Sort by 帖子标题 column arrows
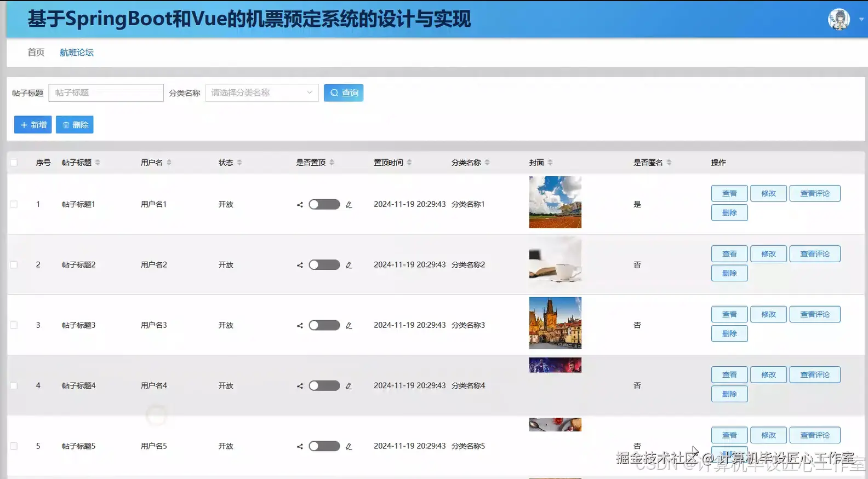The image size is (868, 479). 98,163
